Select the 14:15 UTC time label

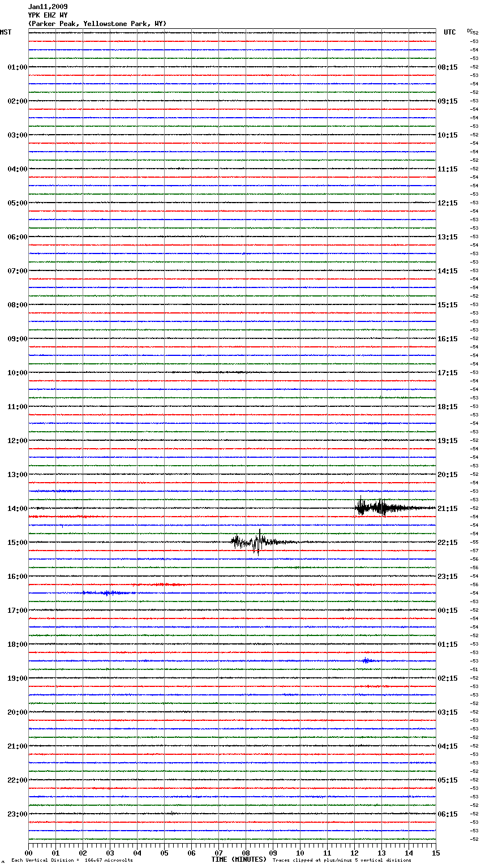click(448, 271)
